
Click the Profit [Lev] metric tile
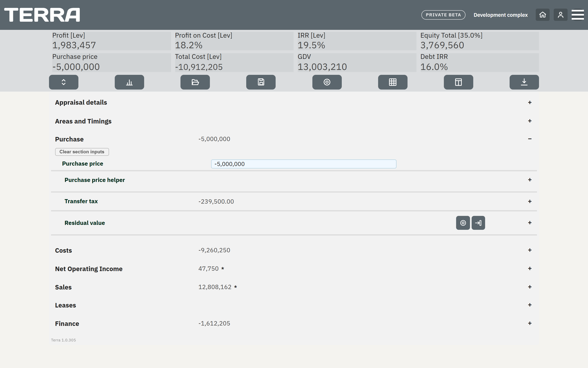click(x=111, y=41)
